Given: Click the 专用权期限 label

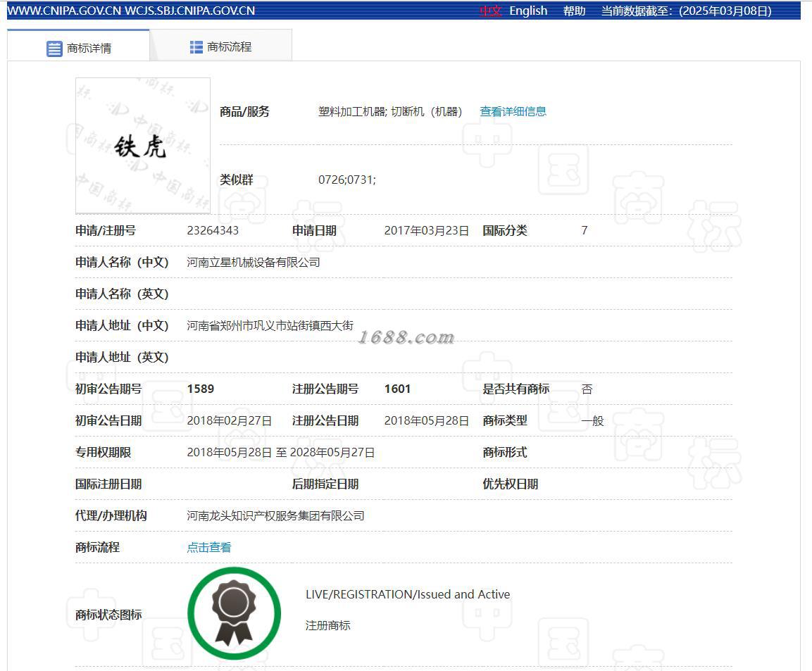Looking at the screenshot, I should click(103, 453).
